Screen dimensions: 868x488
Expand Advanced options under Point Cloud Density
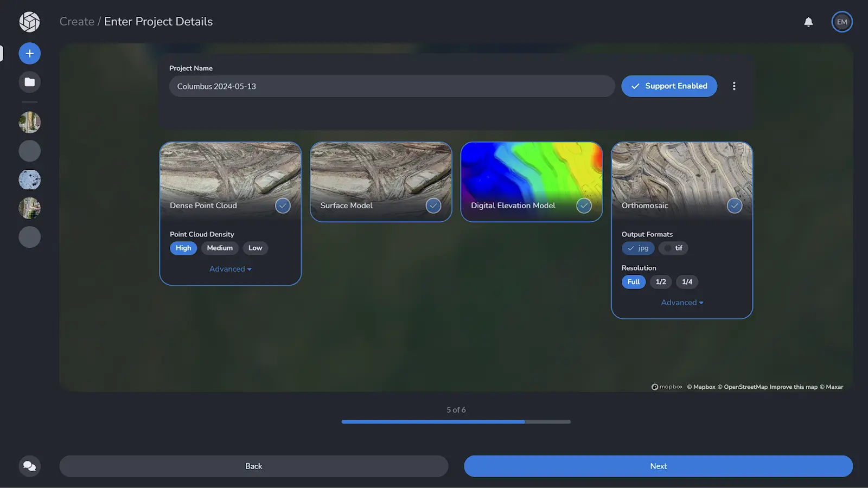(230, 268)
